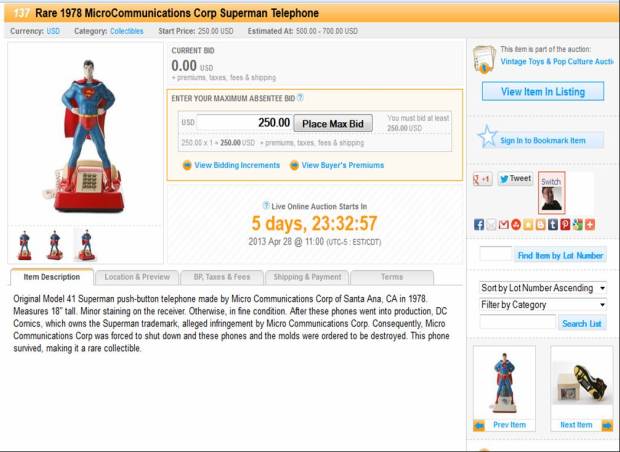620x452 pixels.
Task: Select the third Superman phone thumbnail
Action: point(86,245)
